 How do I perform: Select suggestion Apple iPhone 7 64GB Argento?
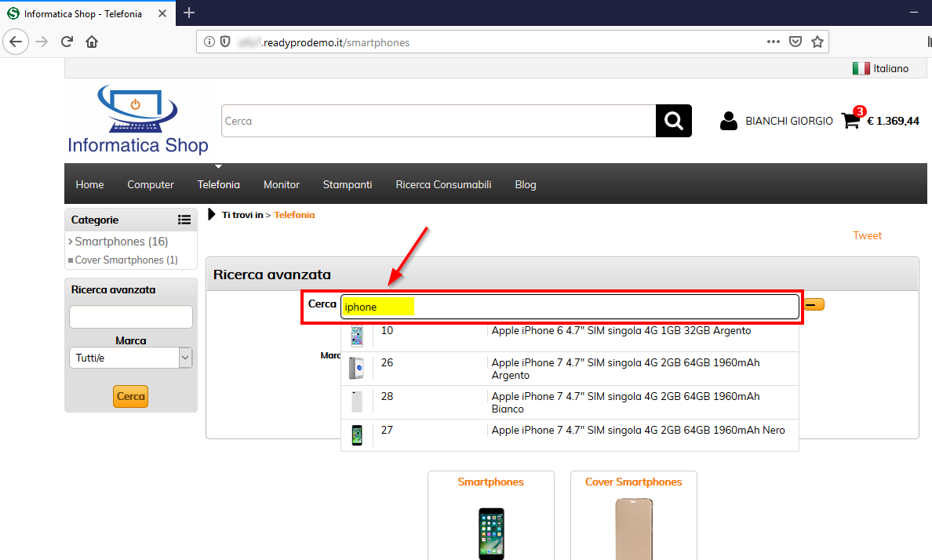[625, 369]
